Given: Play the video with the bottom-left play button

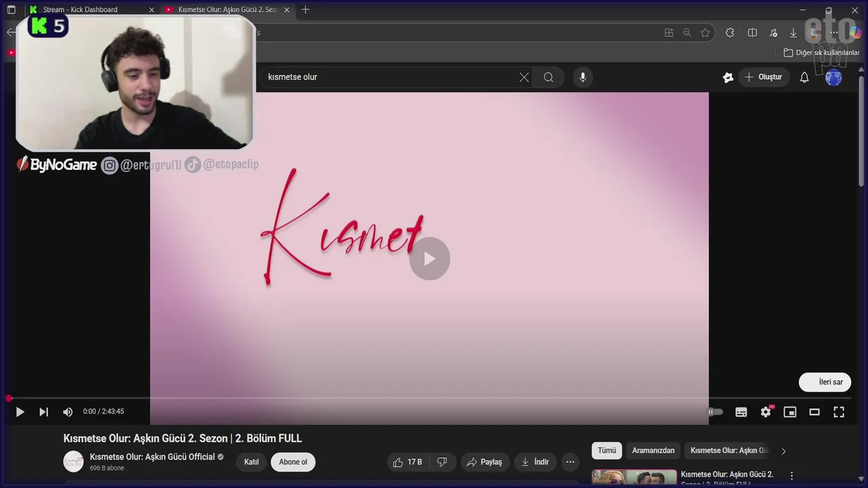Looking at the screenshot, I should click(x=20, y=411).
